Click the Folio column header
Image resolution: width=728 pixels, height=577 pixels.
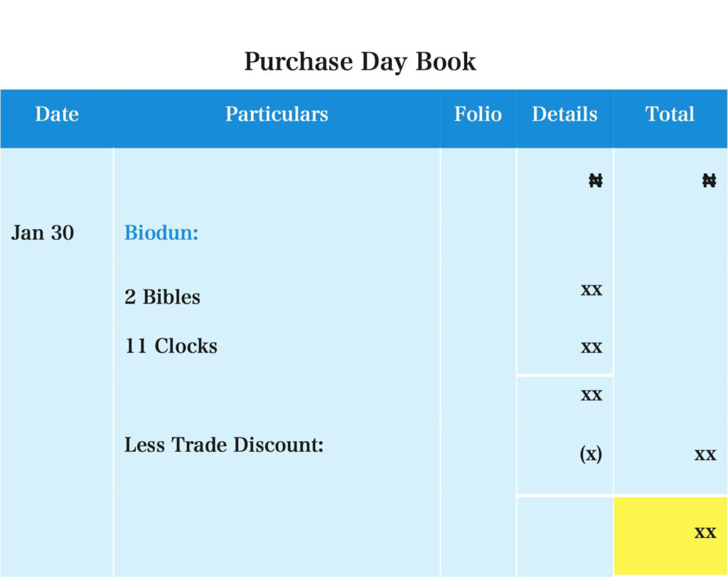tap(478, 115)
